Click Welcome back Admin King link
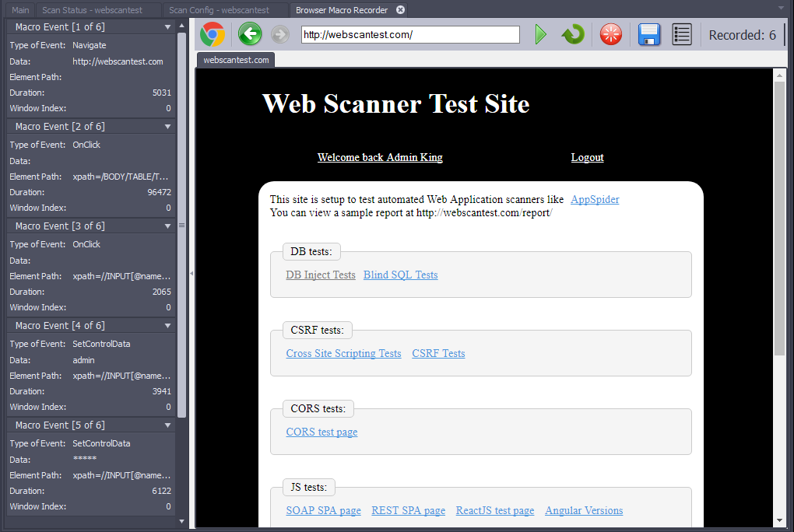794x532 pixels. 380,157
